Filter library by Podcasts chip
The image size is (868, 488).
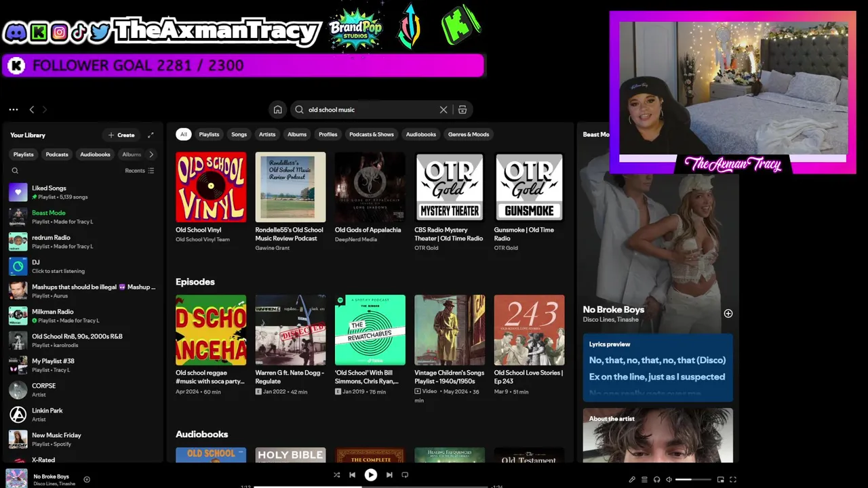tap(57, 155)
